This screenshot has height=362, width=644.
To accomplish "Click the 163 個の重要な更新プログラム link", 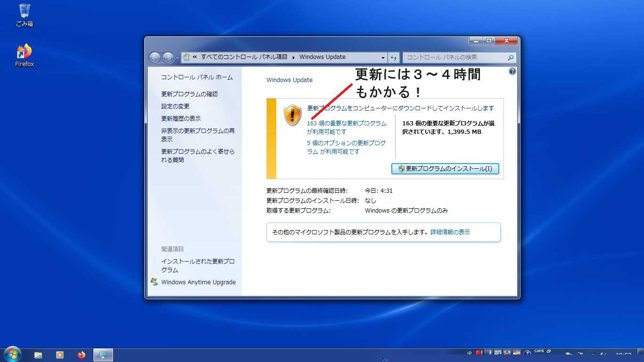I will tap(347, 128).
